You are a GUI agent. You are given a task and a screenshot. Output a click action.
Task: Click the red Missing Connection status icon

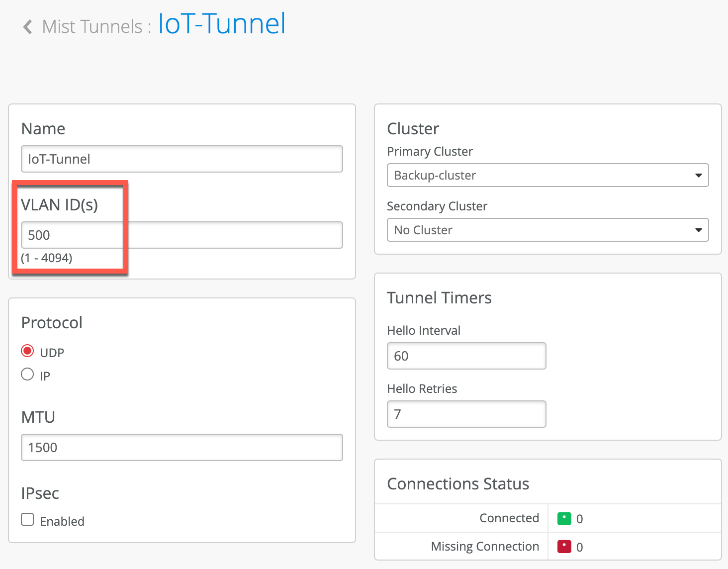(564, 547)
